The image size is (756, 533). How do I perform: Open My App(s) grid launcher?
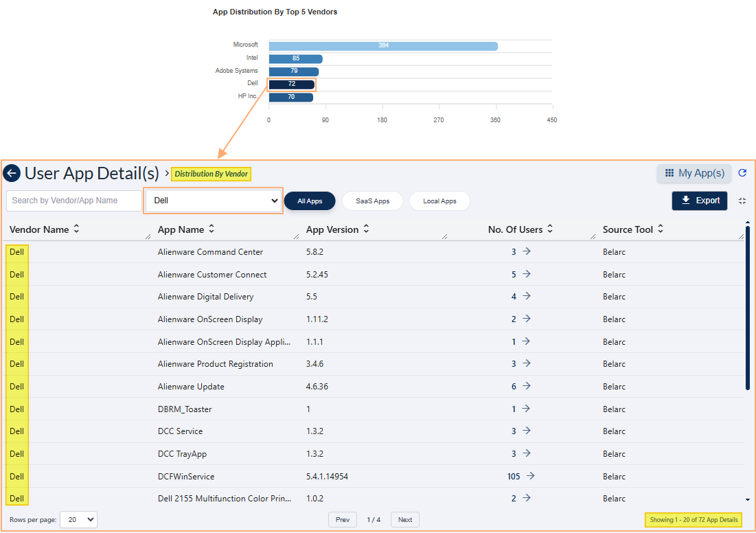pos(694,174)
